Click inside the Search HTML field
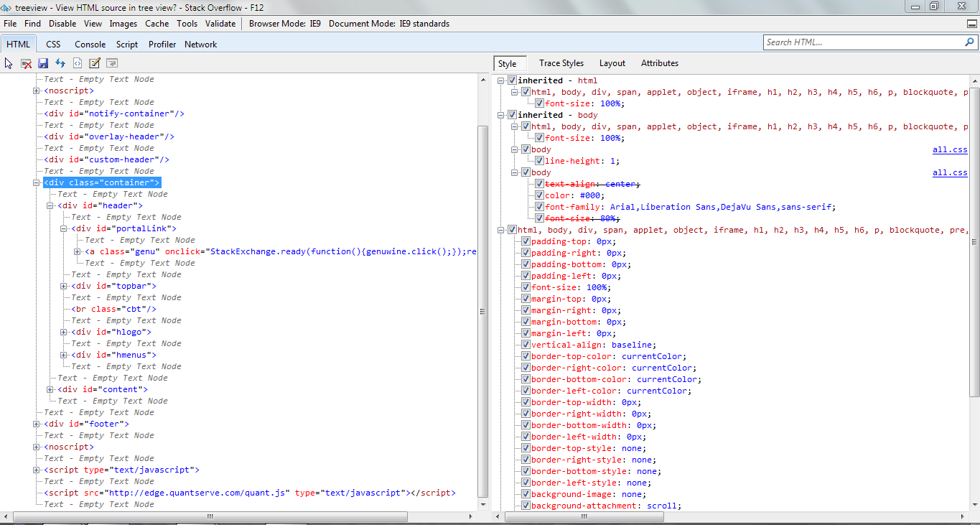 coord(862,42)
